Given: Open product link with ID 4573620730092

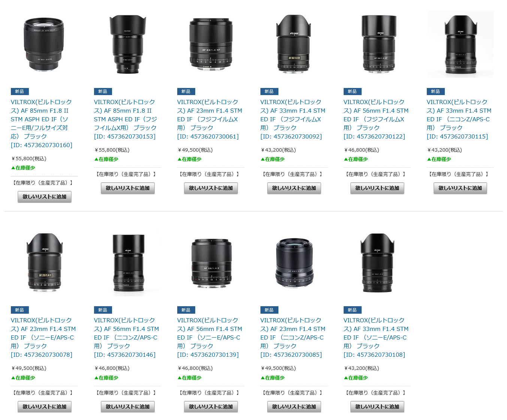Looking at the screenshot, I should click(293, 119).
